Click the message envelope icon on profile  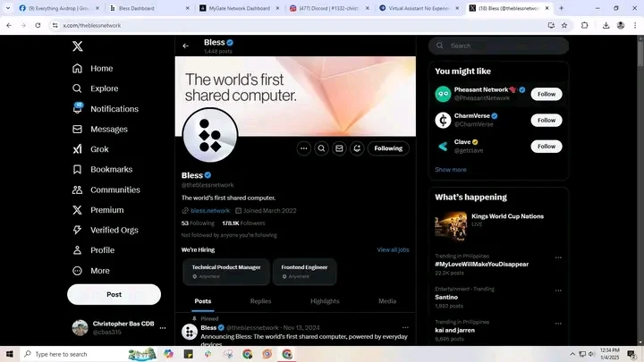click(x=339, y=148)
